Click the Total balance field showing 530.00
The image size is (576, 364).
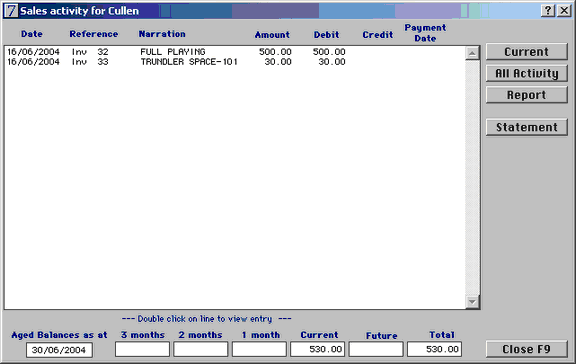tap(434, 349)
